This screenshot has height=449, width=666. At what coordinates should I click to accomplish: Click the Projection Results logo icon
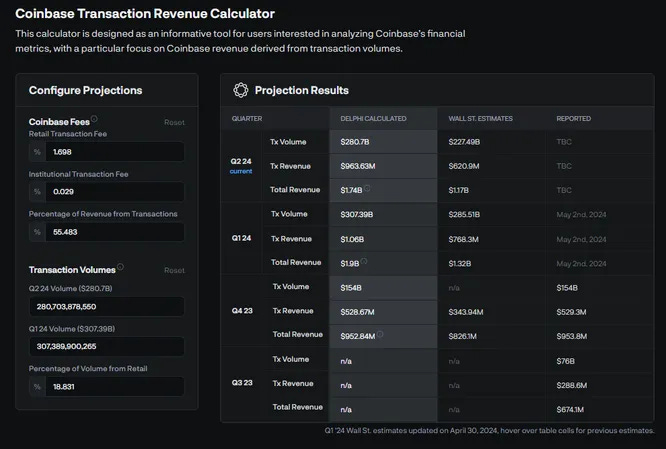tap(240, 90)
